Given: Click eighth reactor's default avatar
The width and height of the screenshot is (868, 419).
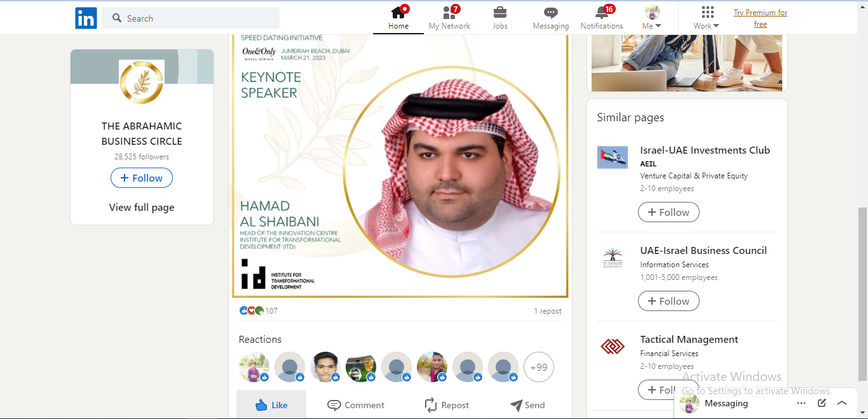Looking at the screenshot, I should coord(503,367).
